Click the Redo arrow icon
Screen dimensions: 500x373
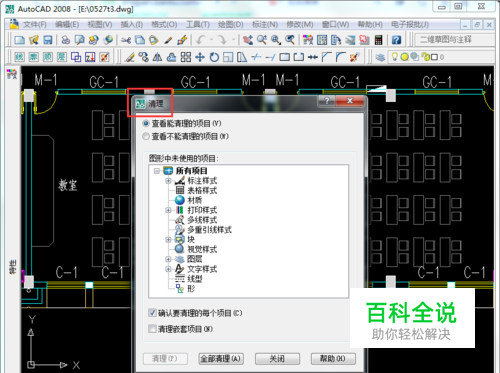pos(222,40)
